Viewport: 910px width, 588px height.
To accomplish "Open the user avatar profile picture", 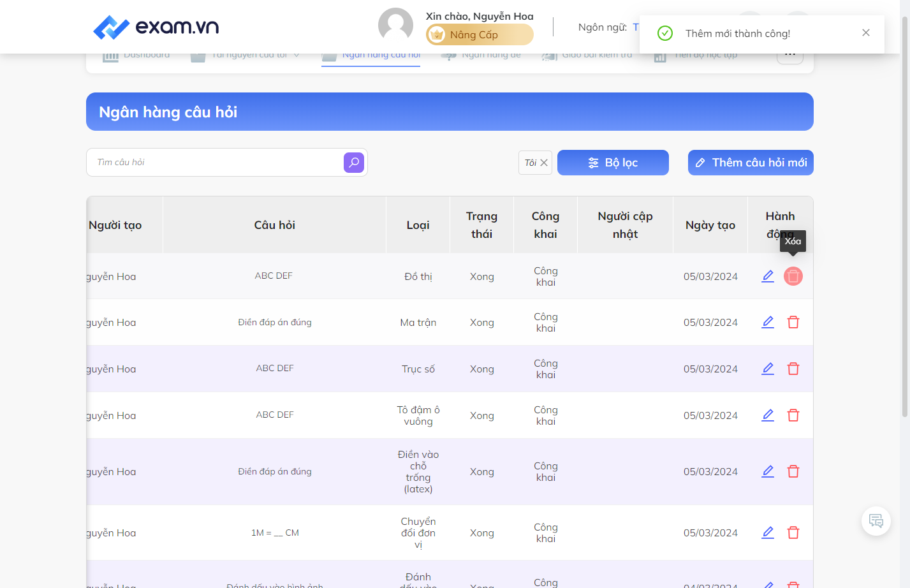I will click(x=395, y=26).
